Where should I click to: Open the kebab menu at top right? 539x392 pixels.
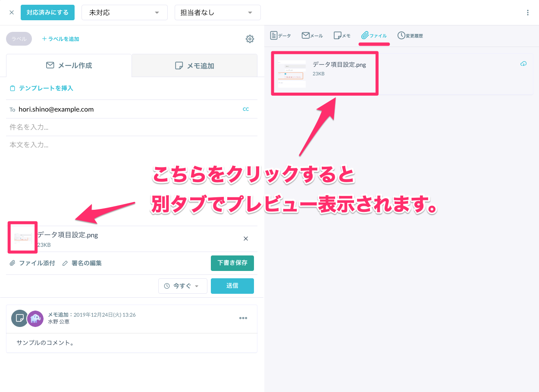[528, 12]
